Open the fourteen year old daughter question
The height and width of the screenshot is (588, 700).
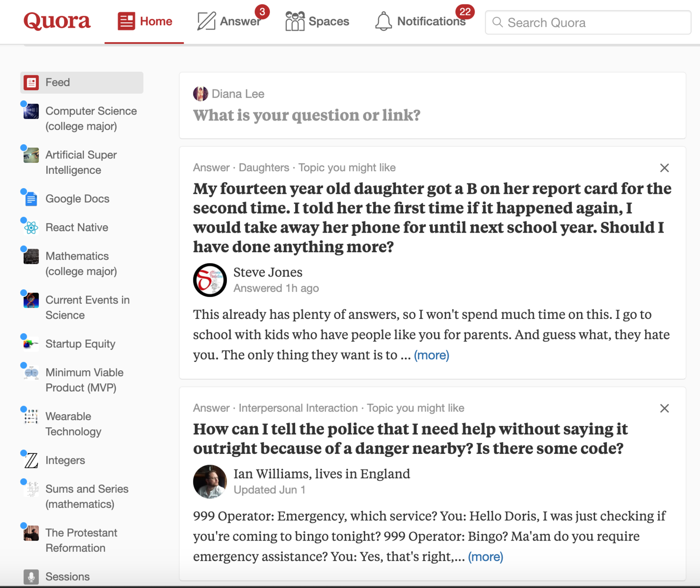click(432, 217)
